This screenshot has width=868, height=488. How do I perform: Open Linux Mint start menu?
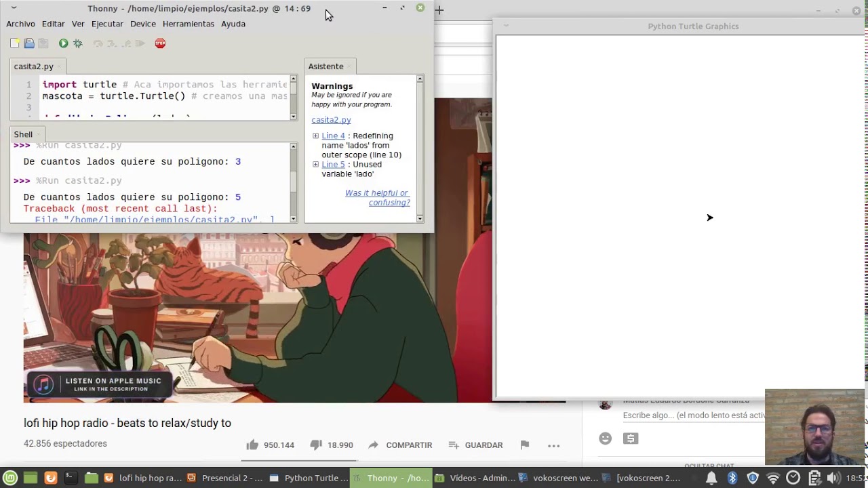pos(9,478)
